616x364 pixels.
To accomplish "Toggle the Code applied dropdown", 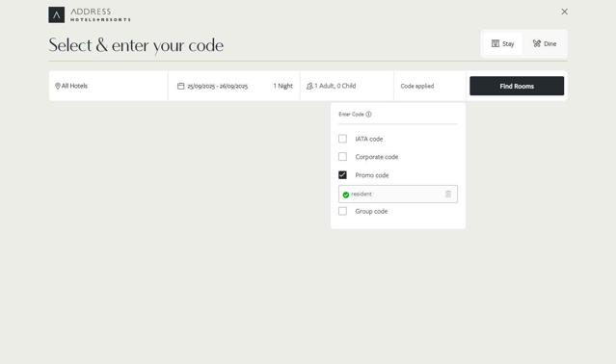I will (x=430, y=86).
